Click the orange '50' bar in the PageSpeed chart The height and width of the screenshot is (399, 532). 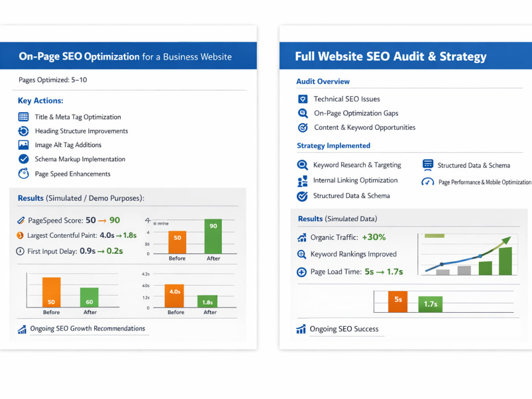(178, 242)
